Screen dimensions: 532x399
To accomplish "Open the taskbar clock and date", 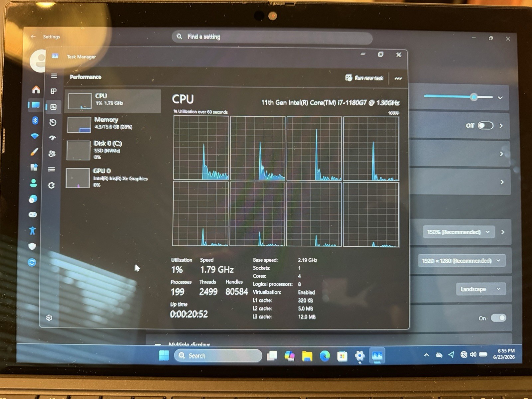I will (504, 354).
